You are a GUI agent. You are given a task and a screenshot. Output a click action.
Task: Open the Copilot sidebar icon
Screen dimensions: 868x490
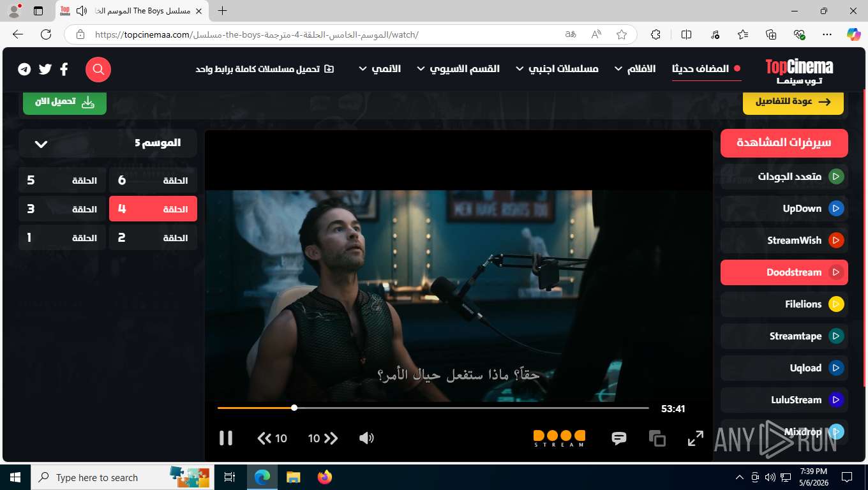[853, 34]
